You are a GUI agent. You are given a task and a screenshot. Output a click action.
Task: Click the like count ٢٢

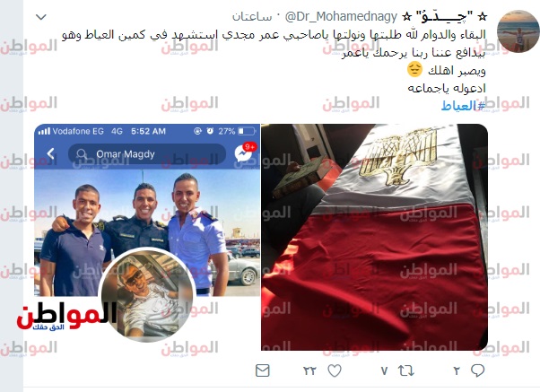click(309, 371)
